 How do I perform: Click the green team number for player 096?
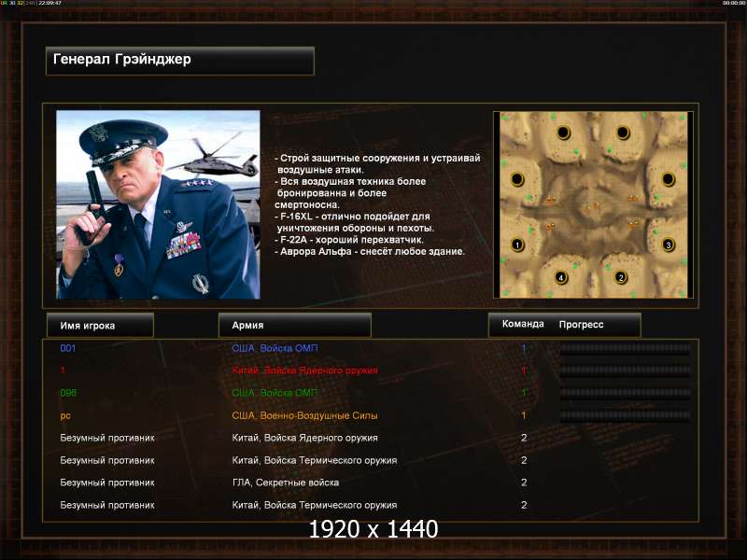[x=524, y=393]
